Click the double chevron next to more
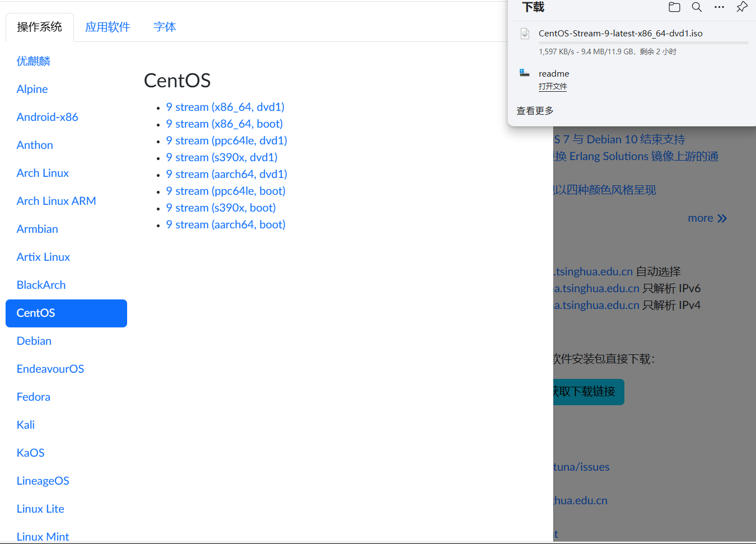Image resolution: width=756 pixels, height=544 pixels. click(x=722, y=218)
